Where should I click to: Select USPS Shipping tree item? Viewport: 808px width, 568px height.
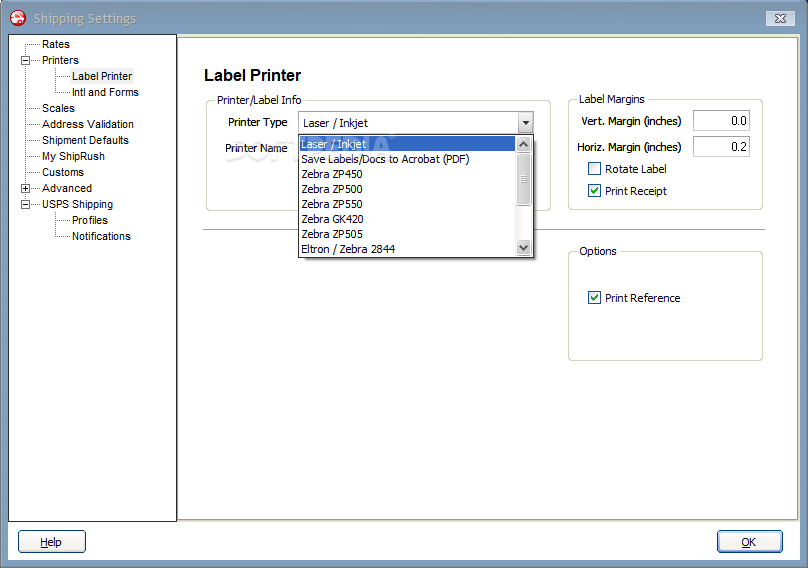point(77,204)
